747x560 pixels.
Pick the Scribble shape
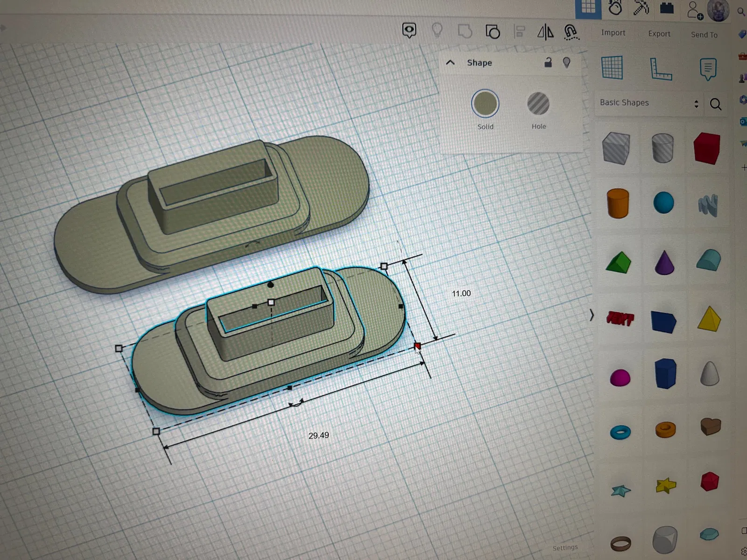pyautogui.click(x=708, y=205)
